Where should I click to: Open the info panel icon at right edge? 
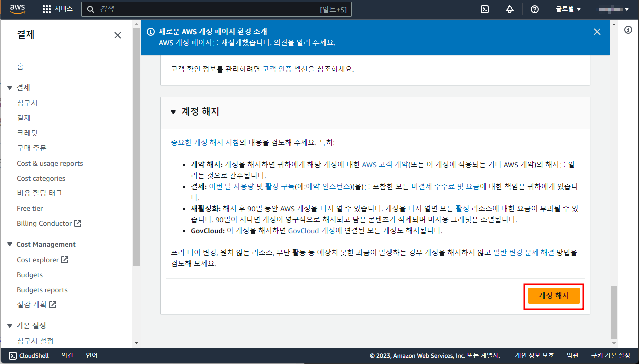[x=628, y=30]
